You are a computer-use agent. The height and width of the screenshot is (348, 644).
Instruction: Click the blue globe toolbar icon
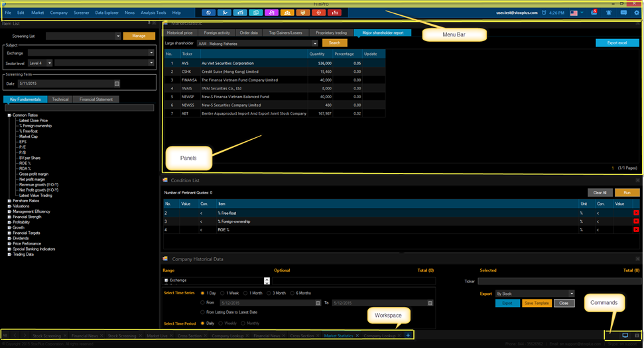(x=209, y=13)
